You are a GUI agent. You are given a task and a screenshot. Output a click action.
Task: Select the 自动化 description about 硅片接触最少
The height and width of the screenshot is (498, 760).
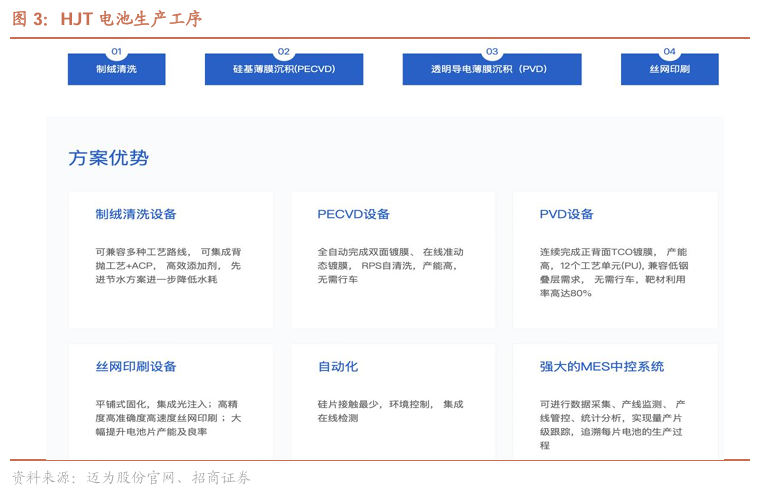pyautogui.click(x=390, y=411)
